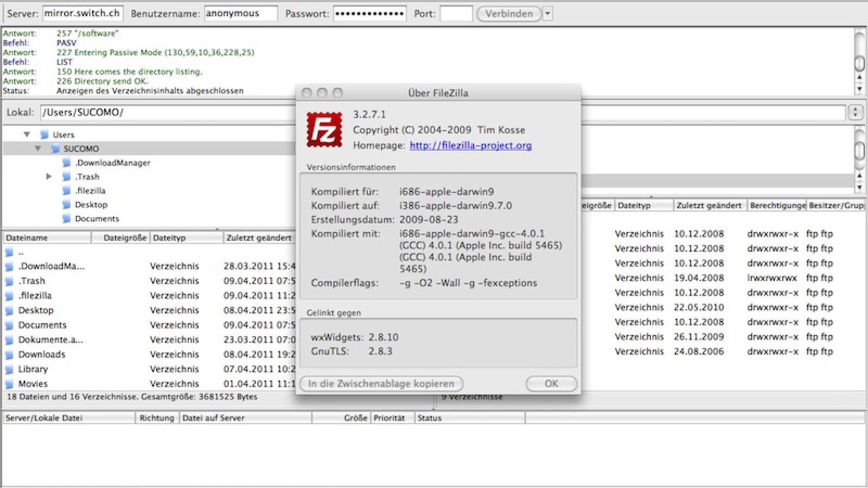Click the Library folder icon in the file list
868x488 pixels.
click(9, 370)
